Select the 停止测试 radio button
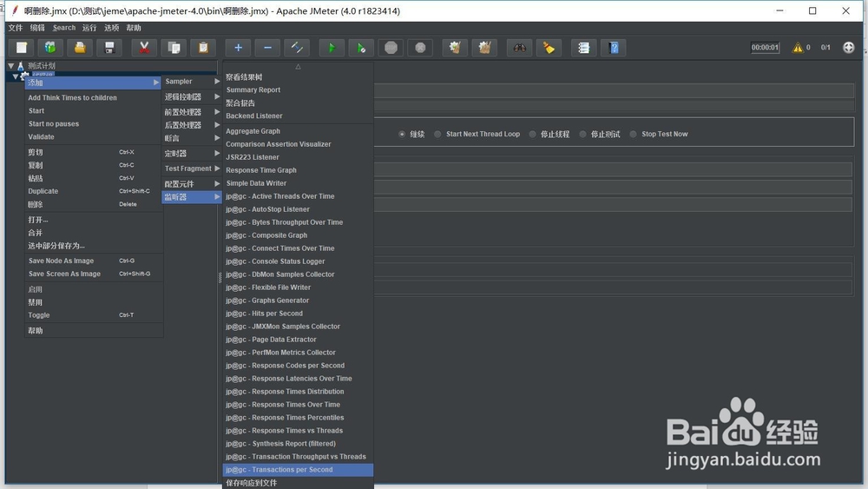Image resolution: width=868 pixels, height=489 pixels. (x=582, y=134)
